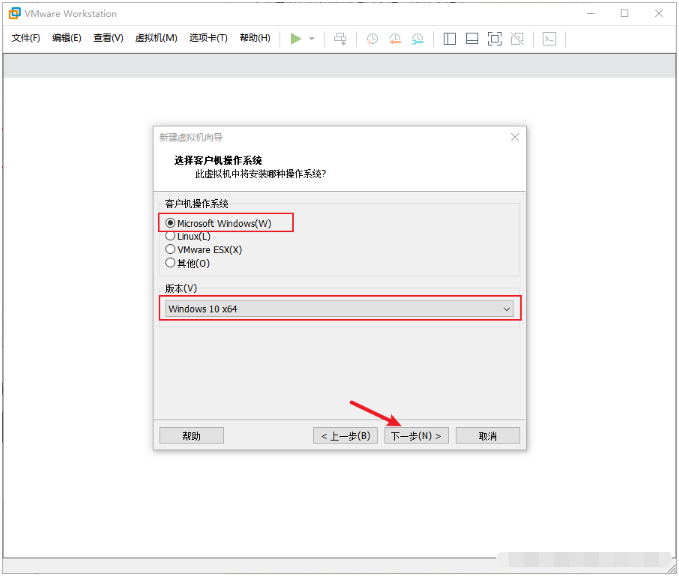Open the 文件(F) menu
679x576 pixels.
coord(26,38)
